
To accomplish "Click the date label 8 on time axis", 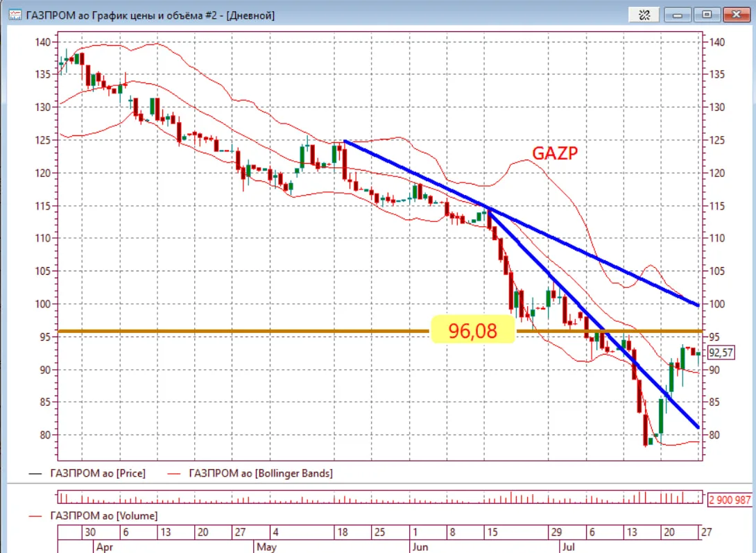I will [x=452, y=532].
